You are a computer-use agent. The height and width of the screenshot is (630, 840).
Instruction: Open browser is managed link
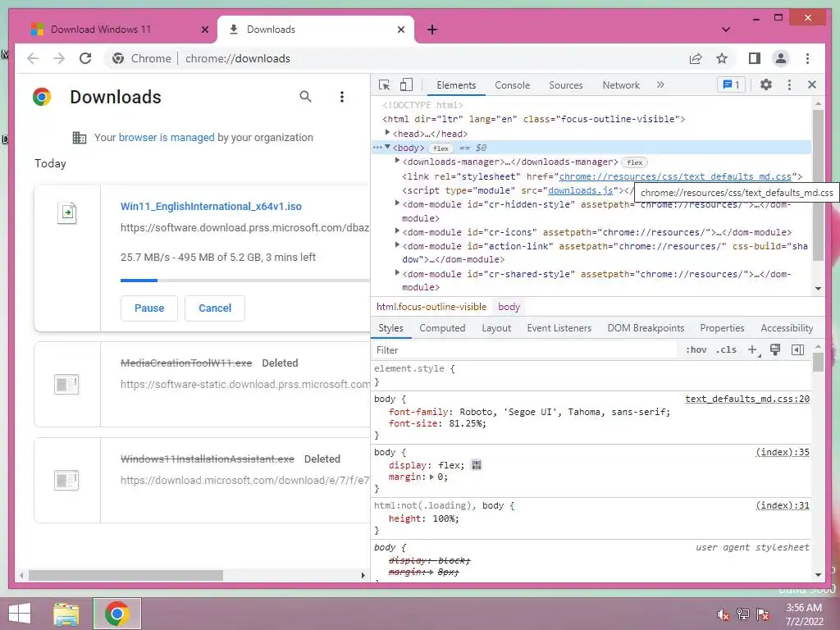click(167, 137)
